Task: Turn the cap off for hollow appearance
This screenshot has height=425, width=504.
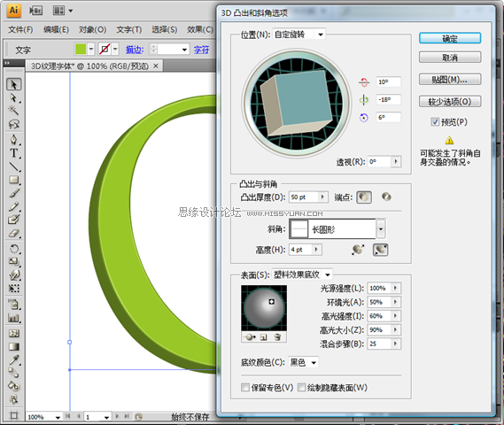Action: (386, 197)
